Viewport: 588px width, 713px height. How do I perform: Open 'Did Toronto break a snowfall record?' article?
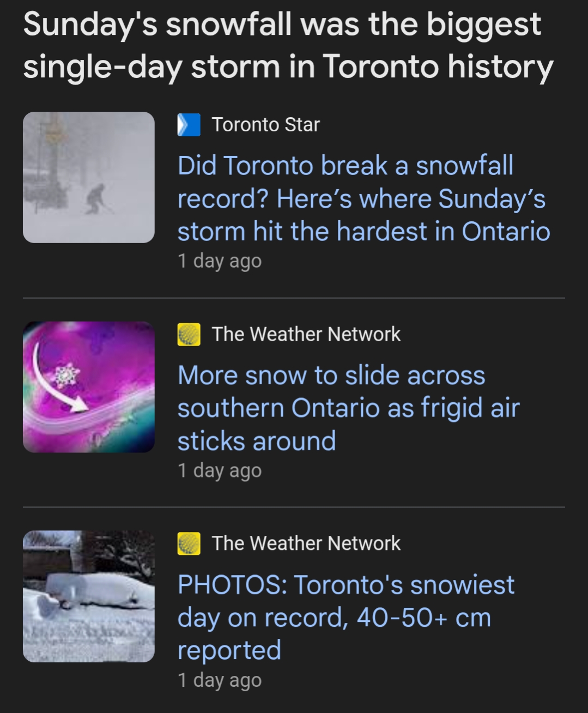click(363, 198)
